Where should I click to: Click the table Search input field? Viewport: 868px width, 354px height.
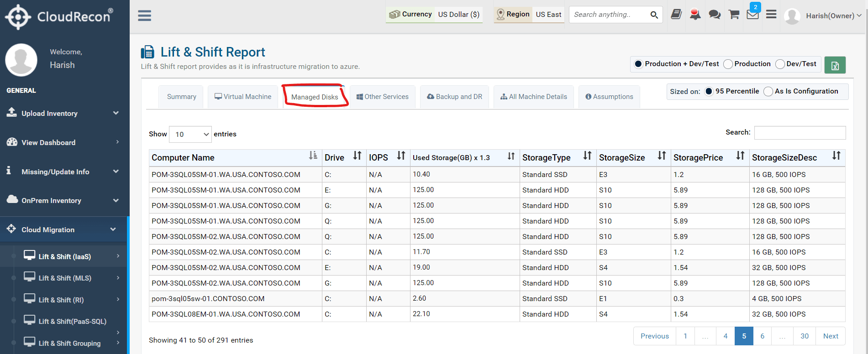800,133
